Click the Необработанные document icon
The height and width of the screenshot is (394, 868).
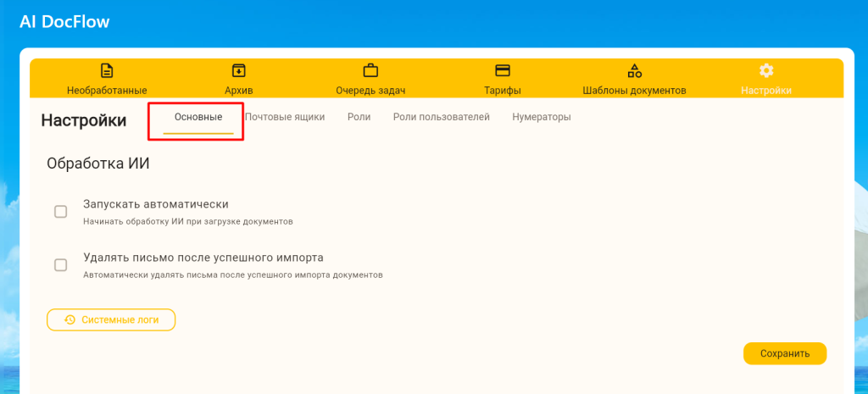click(107, 70)
